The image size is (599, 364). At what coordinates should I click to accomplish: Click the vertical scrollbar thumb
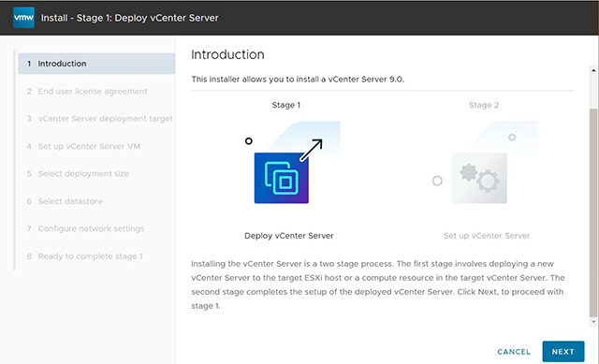coord(593,212)
